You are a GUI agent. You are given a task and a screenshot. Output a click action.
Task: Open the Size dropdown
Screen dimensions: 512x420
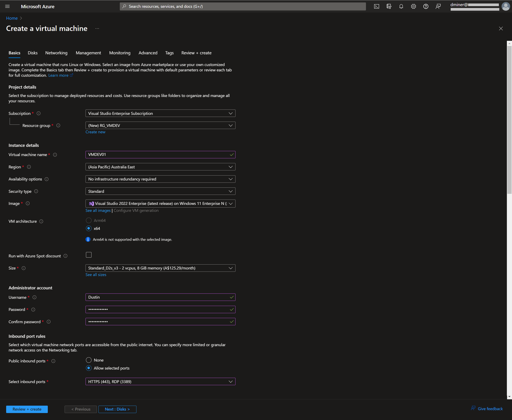[x=160, y=268]
